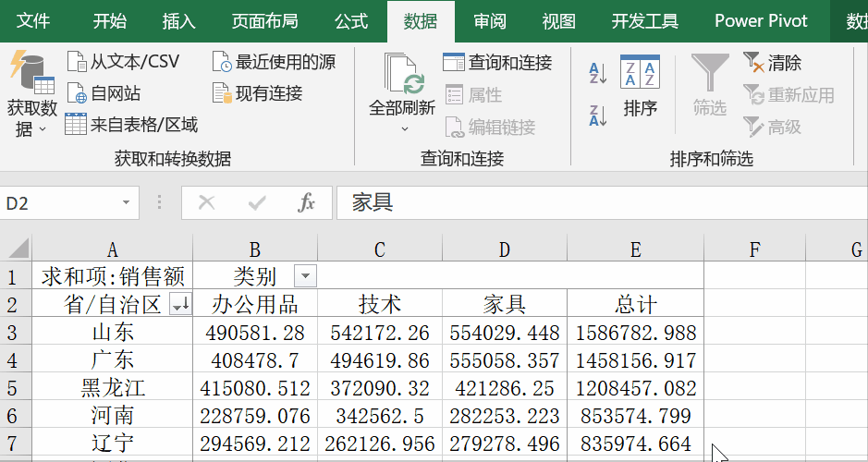Open the 类别 column filter dropdown

point(304,275)
